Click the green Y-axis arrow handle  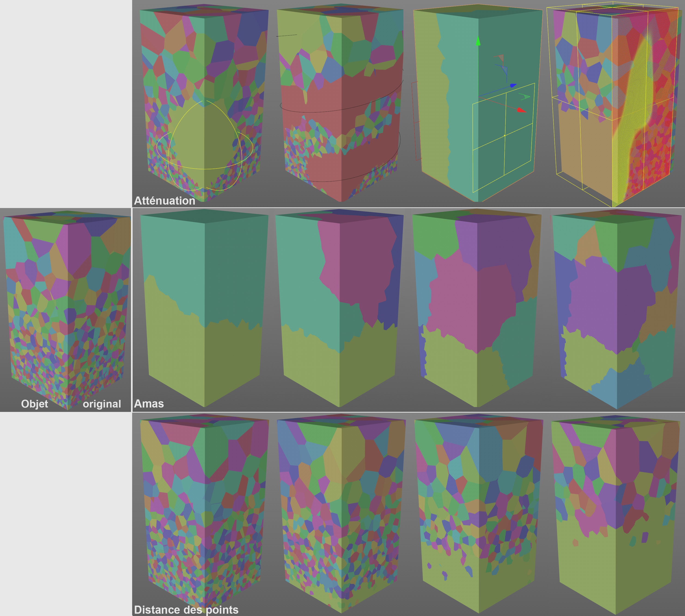pos(478,41)
